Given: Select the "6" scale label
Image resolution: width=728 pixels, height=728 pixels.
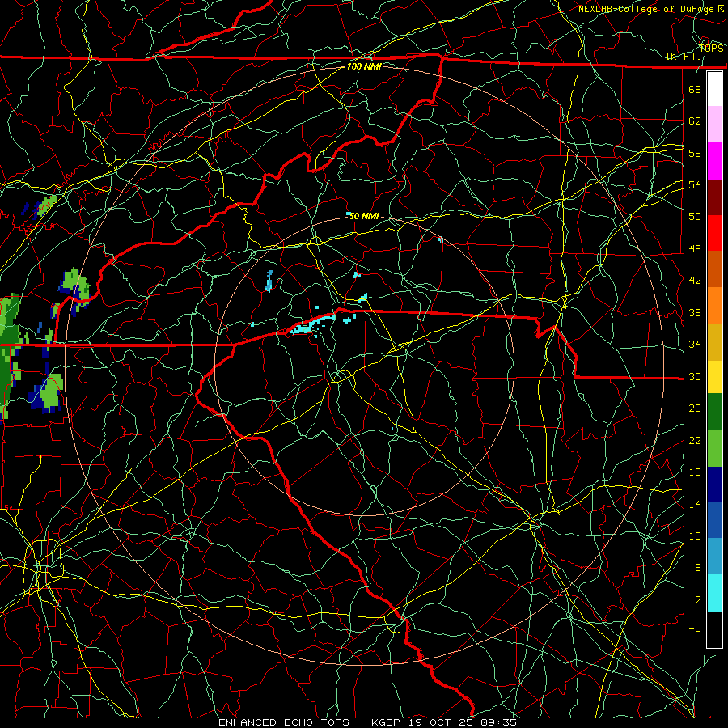Looking at the screenshot, I should click(698, 568).
